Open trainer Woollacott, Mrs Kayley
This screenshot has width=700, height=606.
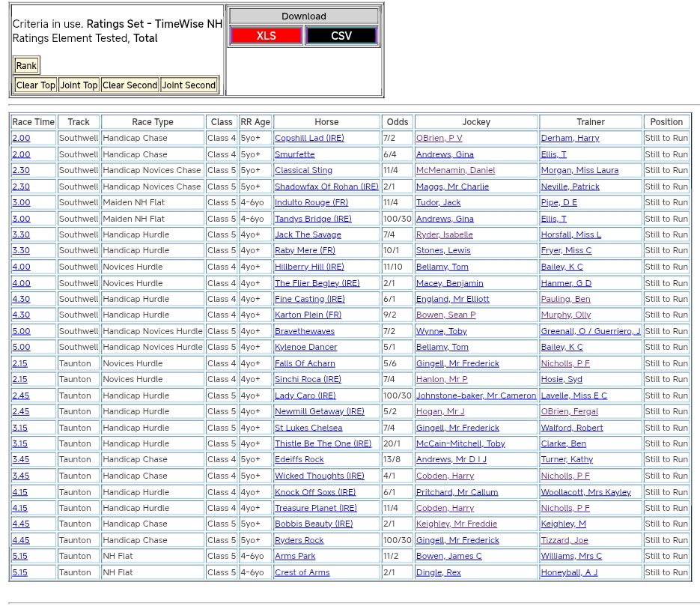[x=585, y=493]
